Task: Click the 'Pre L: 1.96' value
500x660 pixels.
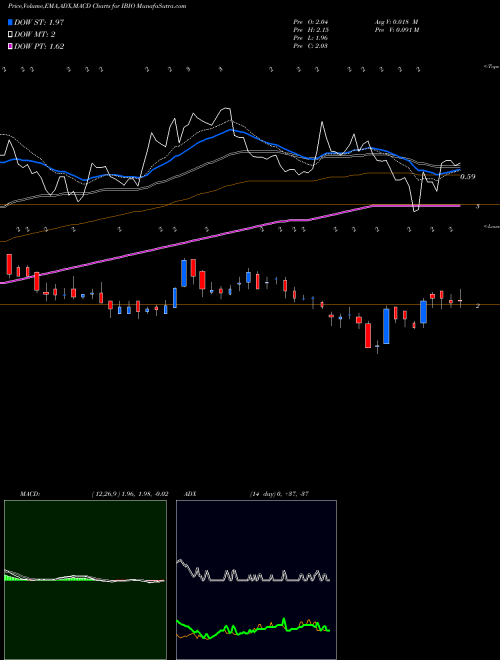Action: (311, 38)
